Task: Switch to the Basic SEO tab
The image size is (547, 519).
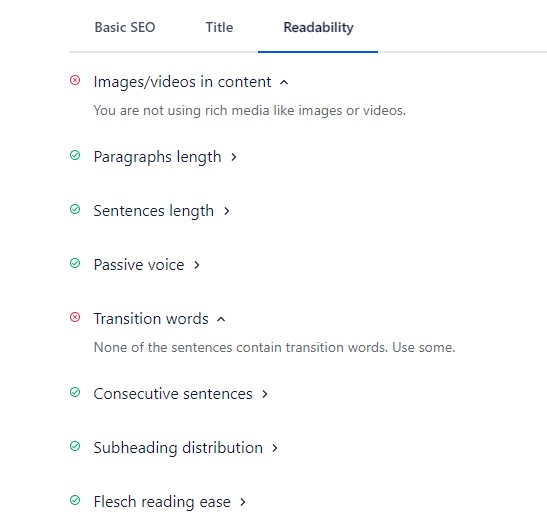Action: (125, 27)
